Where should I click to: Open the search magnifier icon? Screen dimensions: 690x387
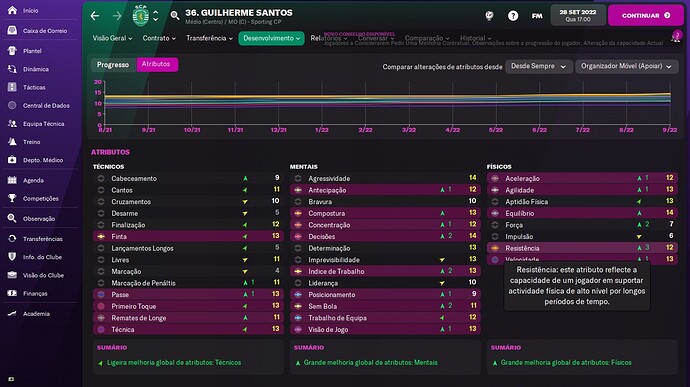175,16
